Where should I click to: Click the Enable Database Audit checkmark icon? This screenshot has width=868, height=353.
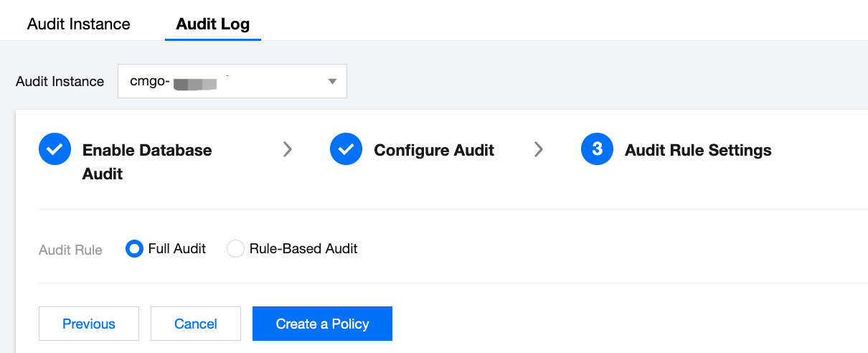point(55,150)
